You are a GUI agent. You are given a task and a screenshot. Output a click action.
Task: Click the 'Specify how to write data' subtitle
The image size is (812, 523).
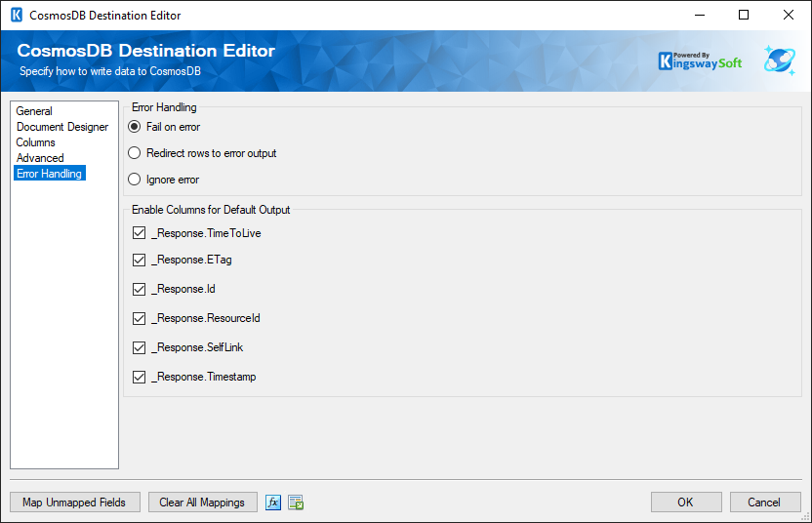[109, 71]
